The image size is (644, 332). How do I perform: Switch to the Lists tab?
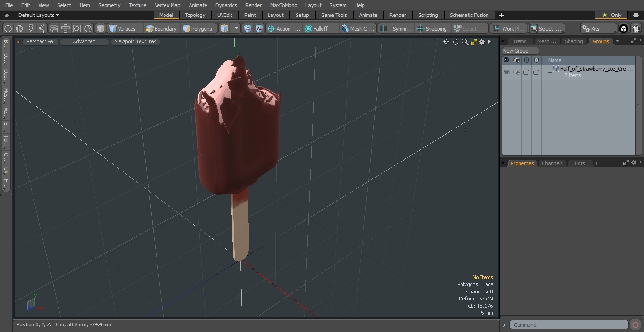(579, 163)
